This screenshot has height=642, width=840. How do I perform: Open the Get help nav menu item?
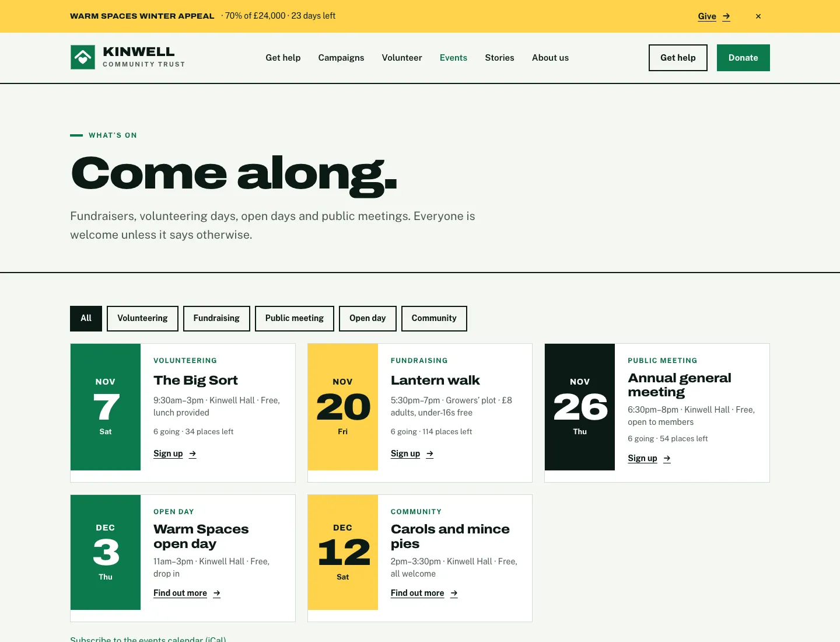click(283, 58)
